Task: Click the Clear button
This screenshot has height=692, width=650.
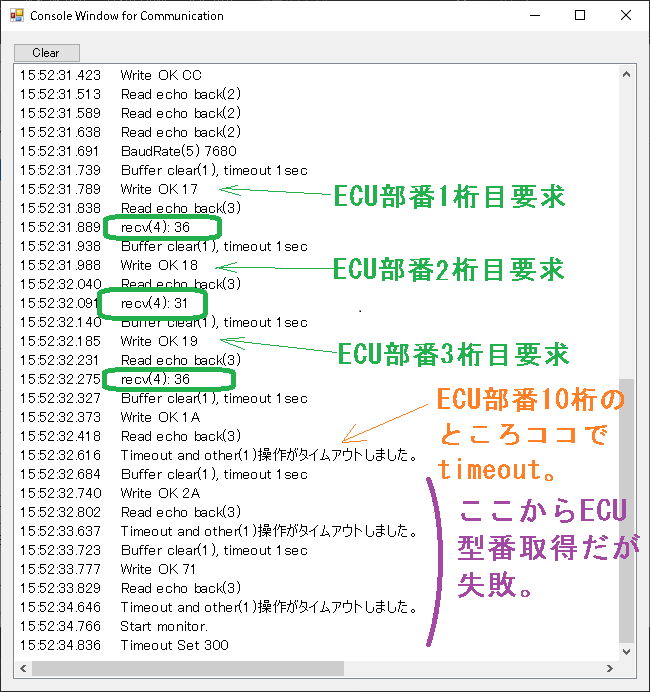Action: tap(47, 53)
